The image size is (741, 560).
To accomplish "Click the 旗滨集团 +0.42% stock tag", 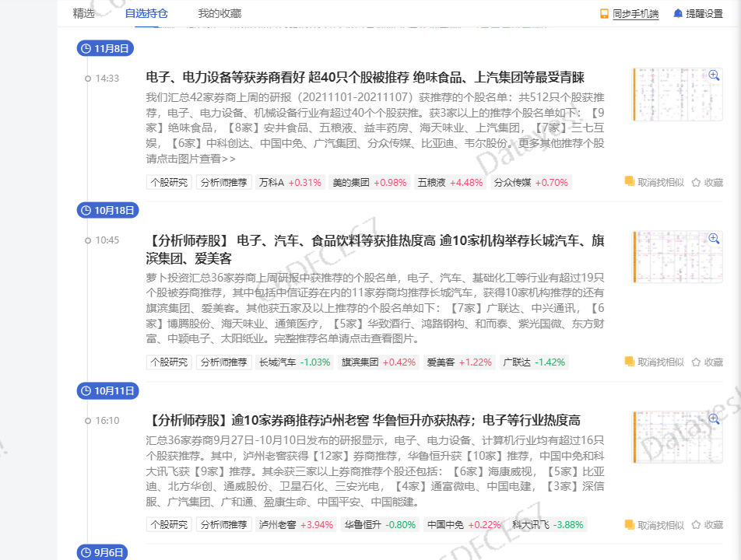I will tap(378, 362).
